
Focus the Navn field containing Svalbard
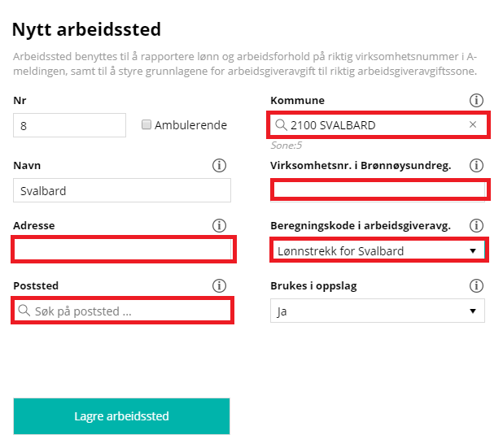(122, 190)
